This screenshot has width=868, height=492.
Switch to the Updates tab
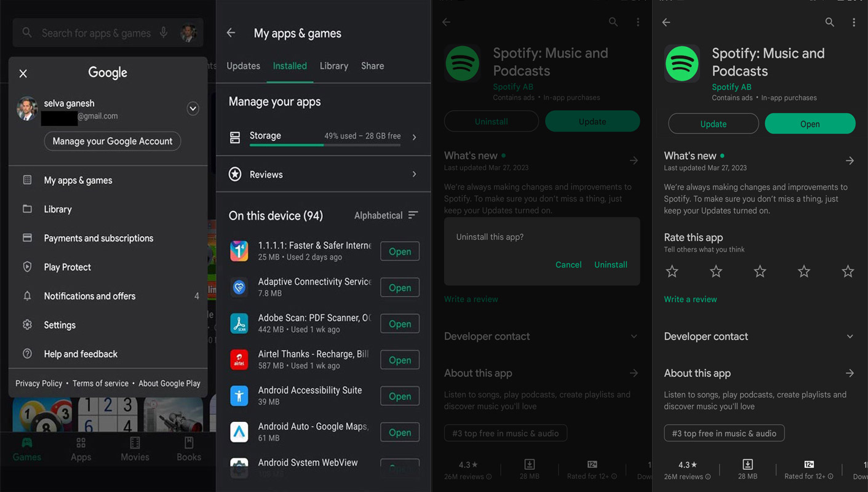pos(244,66)
